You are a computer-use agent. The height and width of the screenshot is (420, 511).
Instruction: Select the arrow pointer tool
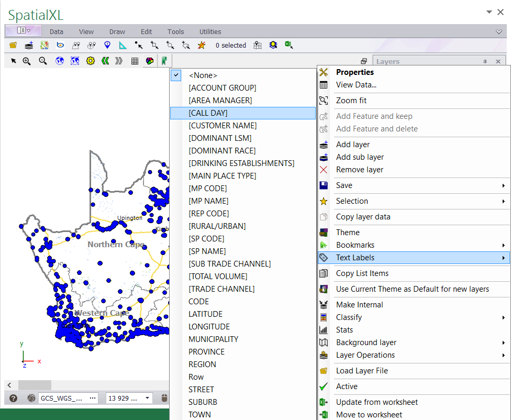[x=14, y=61]
